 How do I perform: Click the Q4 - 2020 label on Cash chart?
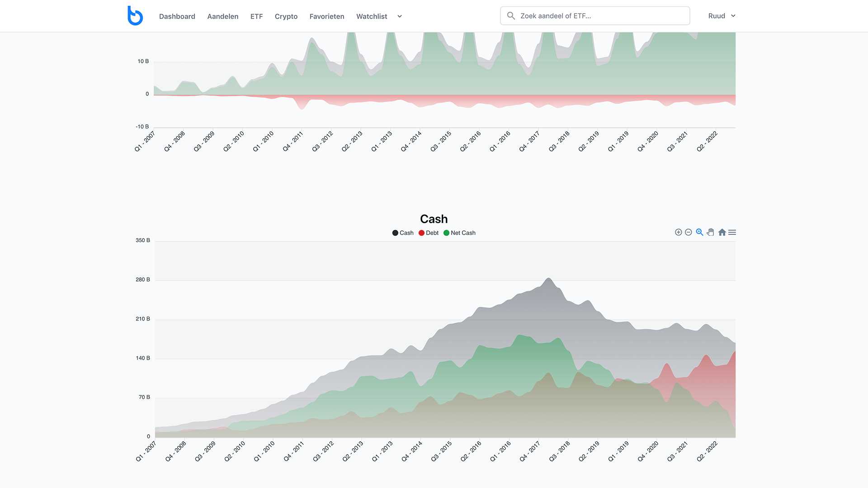pos(648,451)
